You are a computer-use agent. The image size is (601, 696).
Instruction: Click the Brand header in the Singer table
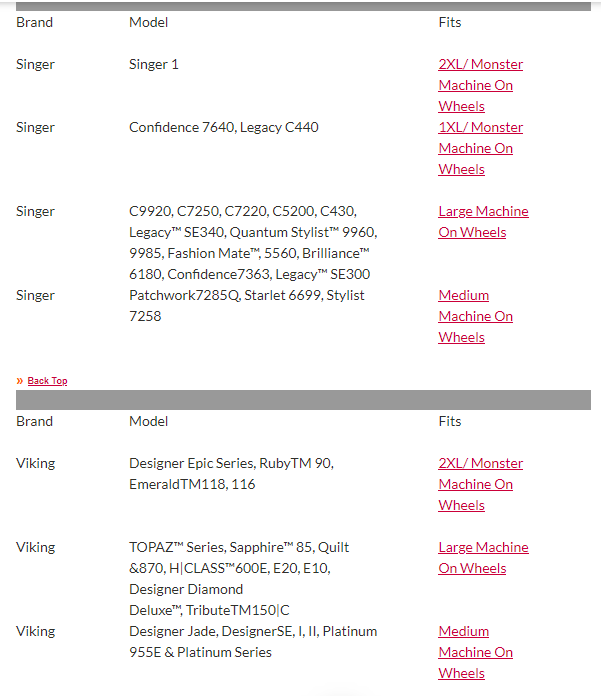point(35,22)
